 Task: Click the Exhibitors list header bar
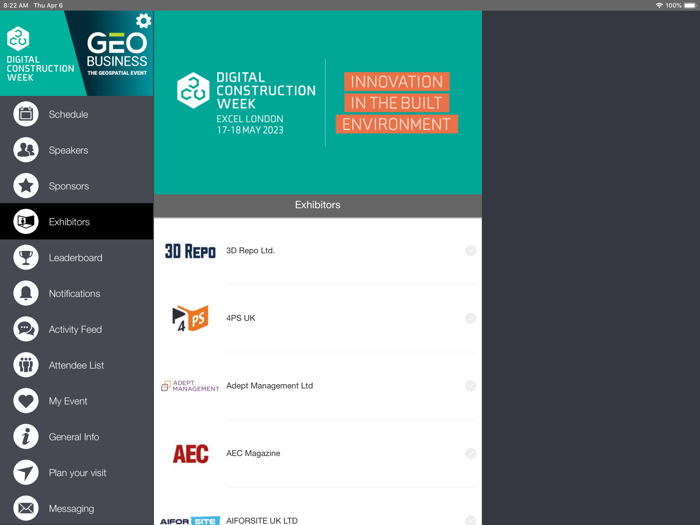pos(318,205)
